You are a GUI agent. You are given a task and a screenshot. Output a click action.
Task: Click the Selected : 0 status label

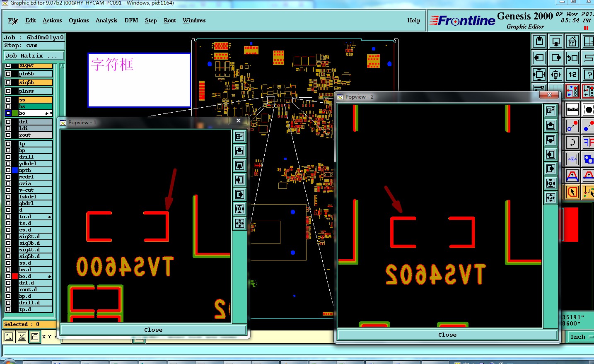[x=30, y=324]
